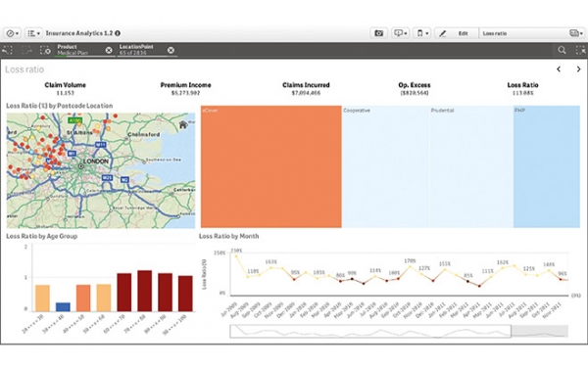Click the Loss Ratio by Month title
Screen dimensions: 588x368
(228, 236)
